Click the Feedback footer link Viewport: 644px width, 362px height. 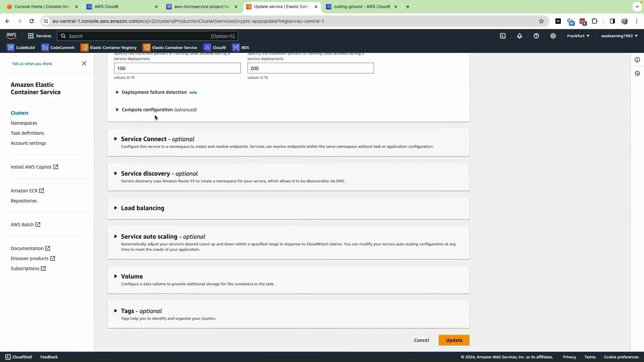click(x=49, y=357)
